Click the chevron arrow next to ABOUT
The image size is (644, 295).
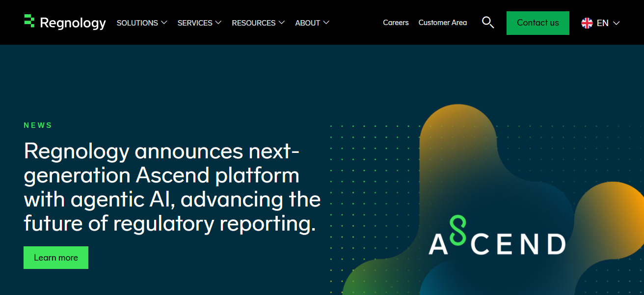[x=326, y=23]
